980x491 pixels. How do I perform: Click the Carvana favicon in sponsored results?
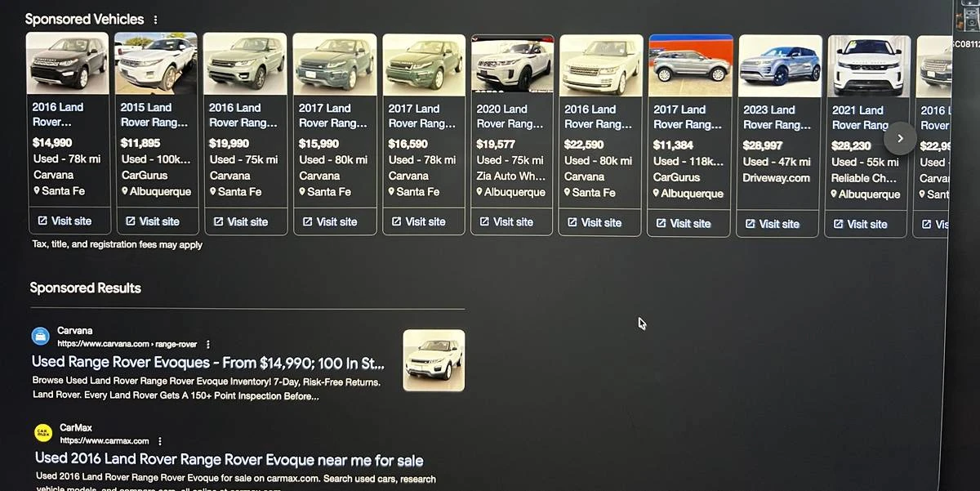point(40,336)
